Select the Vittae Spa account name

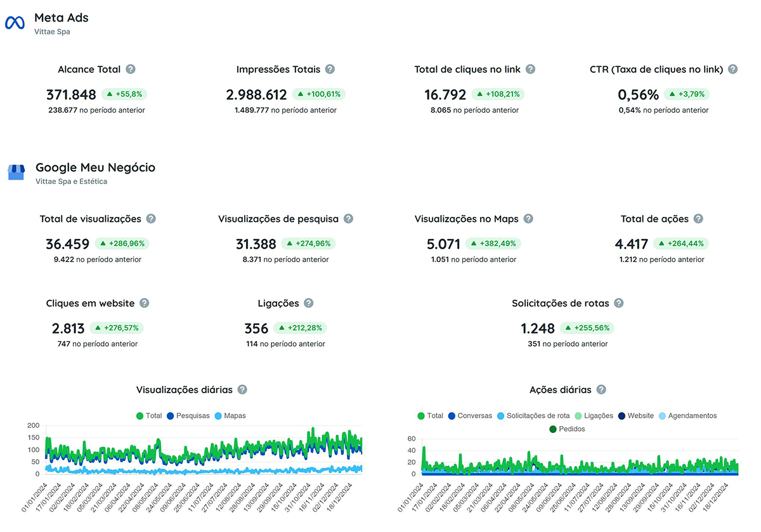[52, 32]
